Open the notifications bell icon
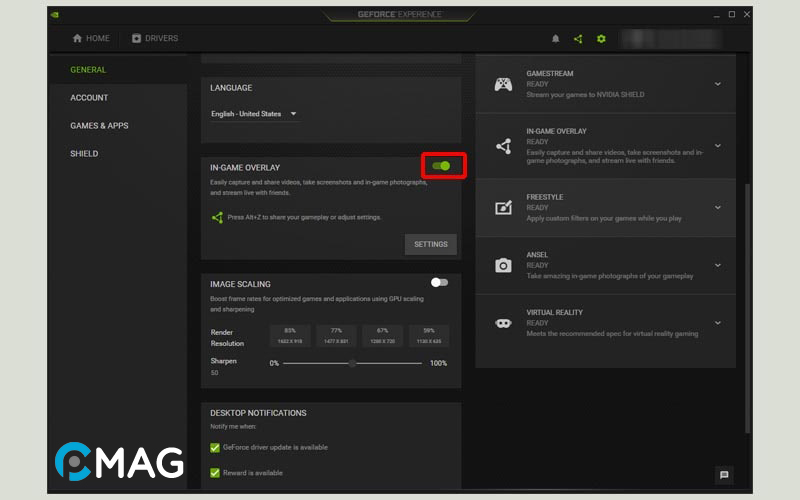The height and width of the screenshot is (500, 800). point(556,38)
